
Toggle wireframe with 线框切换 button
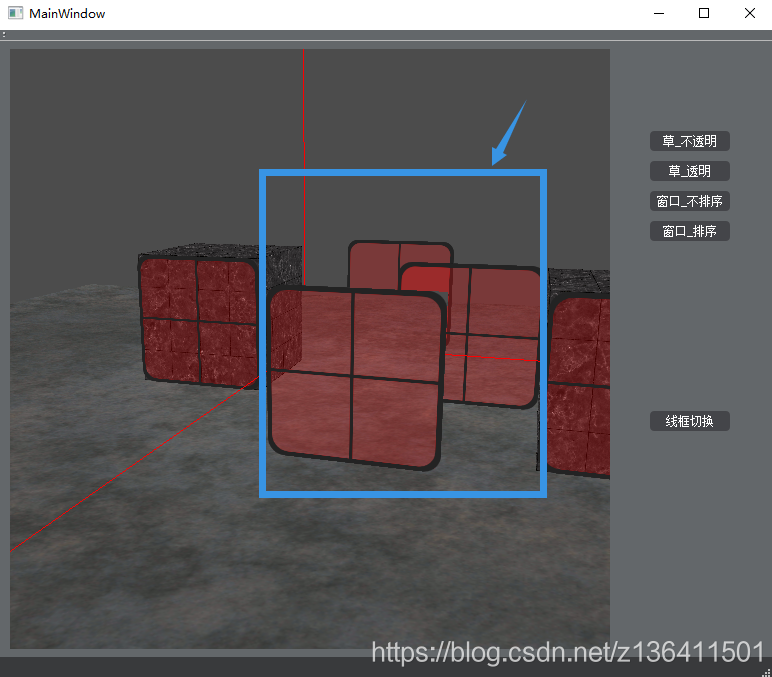[689, 421]
